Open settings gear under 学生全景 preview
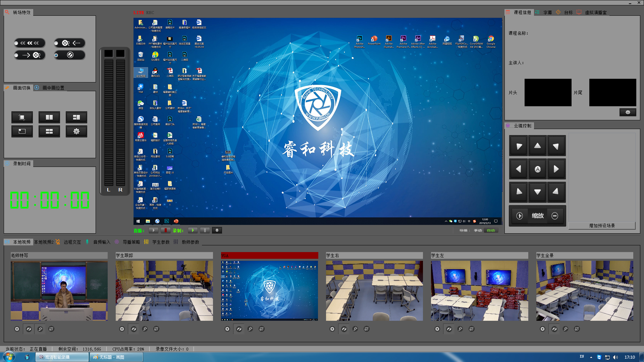Image resolution: width=644 pixels, height=362 pixels. coord(543,329)
